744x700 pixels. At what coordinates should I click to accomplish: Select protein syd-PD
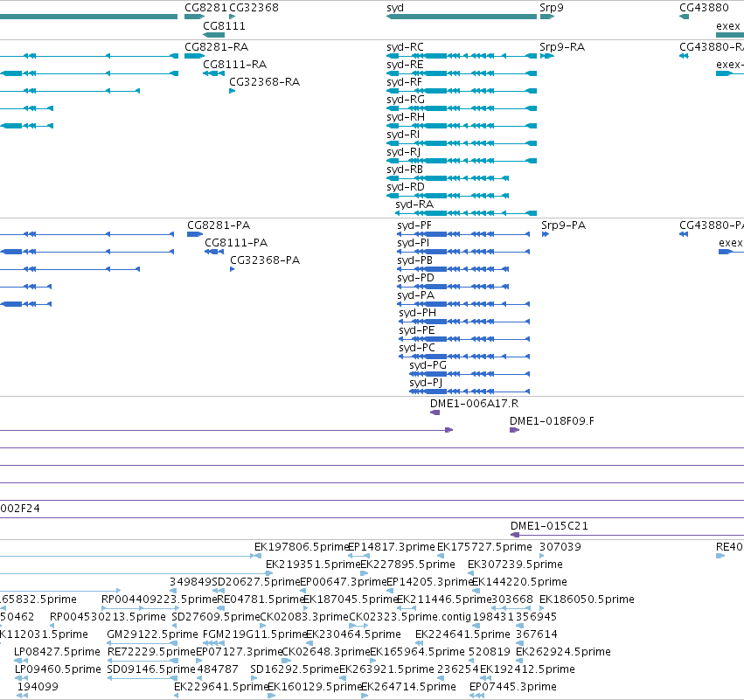pyautogui.click(x=453, y=287)
